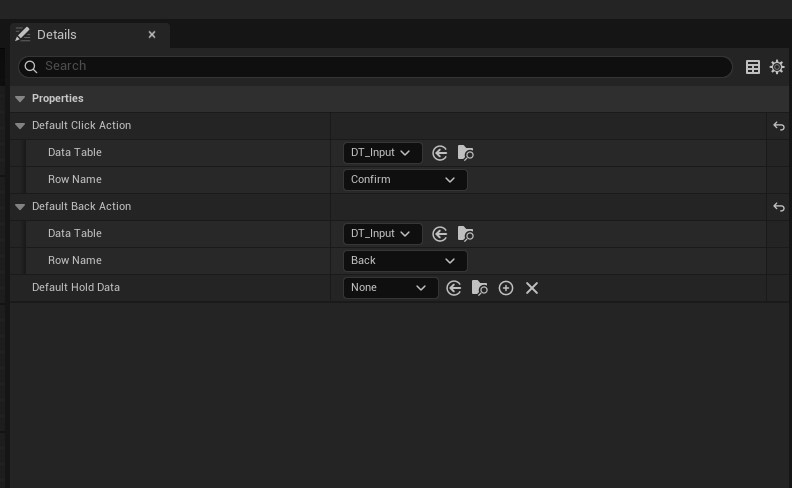This screenshot has width=792, height=488.
Task: Use selected asset for Back Action Data Table
Action: point(439,234)
